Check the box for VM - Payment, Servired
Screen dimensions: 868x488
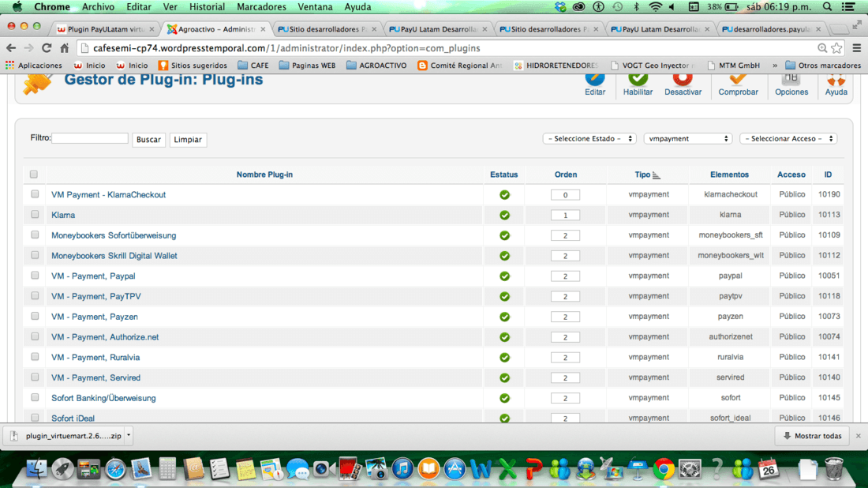point(35,377)
